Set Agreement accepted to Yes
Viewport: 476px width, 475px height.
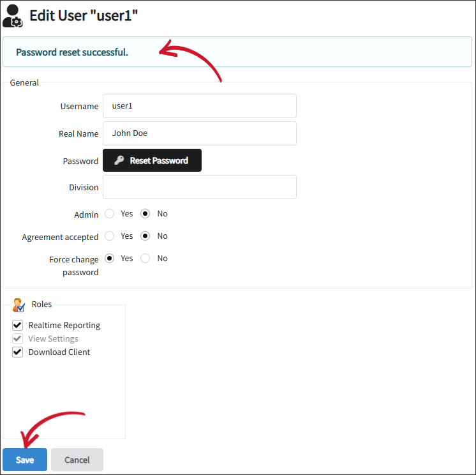(109, 236)
